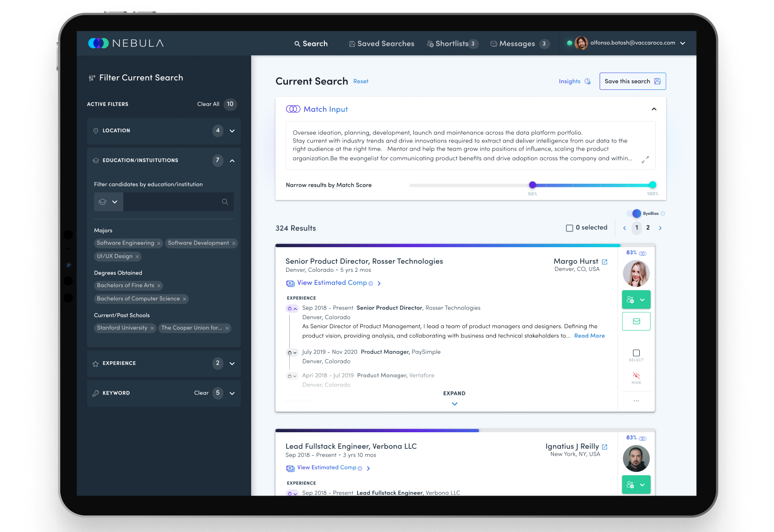This screenshot has width=774, height=532.
Task: Click Ignatius J Reilly's 83% match icon
Action: click(x=643, y=439)
